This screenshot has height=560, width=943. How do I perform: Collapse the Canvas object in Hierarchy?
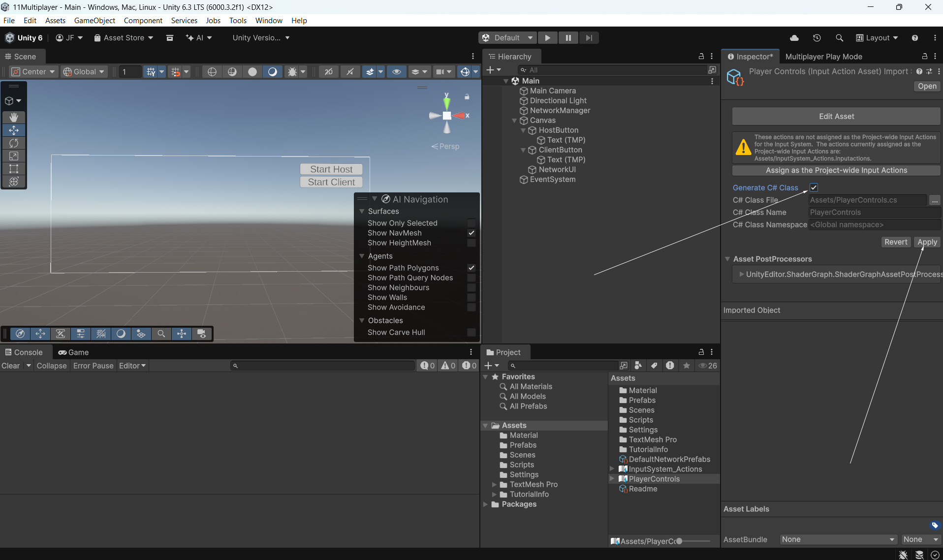point(514,121)
